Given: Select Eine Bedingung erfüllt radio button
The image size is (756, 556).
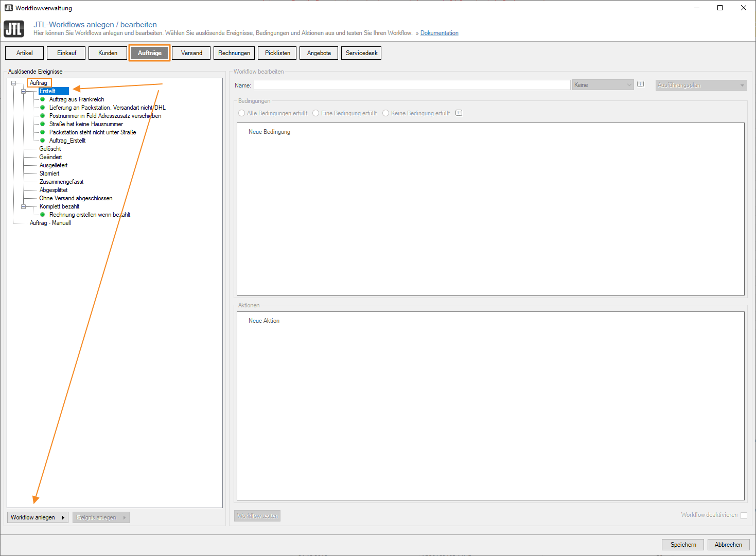Looking at the screenshot, I should coord(316,113).
